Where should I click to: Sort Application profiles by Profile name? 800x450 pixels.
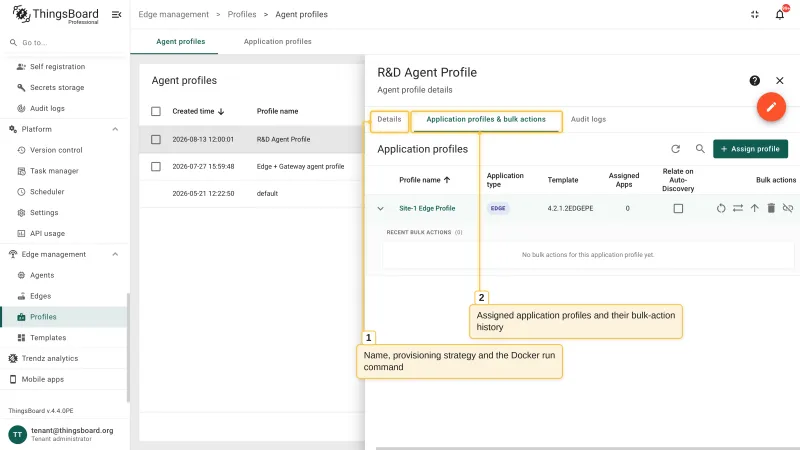pyautogui.click(x=425, y=180)
